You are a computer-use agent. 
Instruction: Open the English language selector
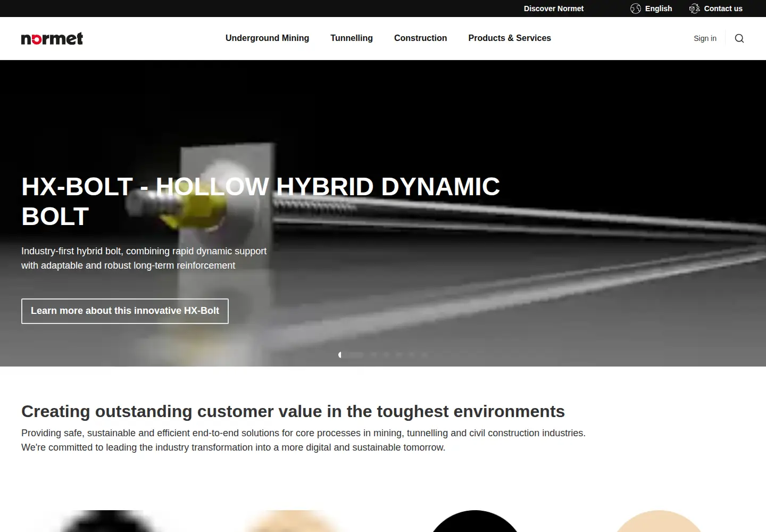point(651,9)
